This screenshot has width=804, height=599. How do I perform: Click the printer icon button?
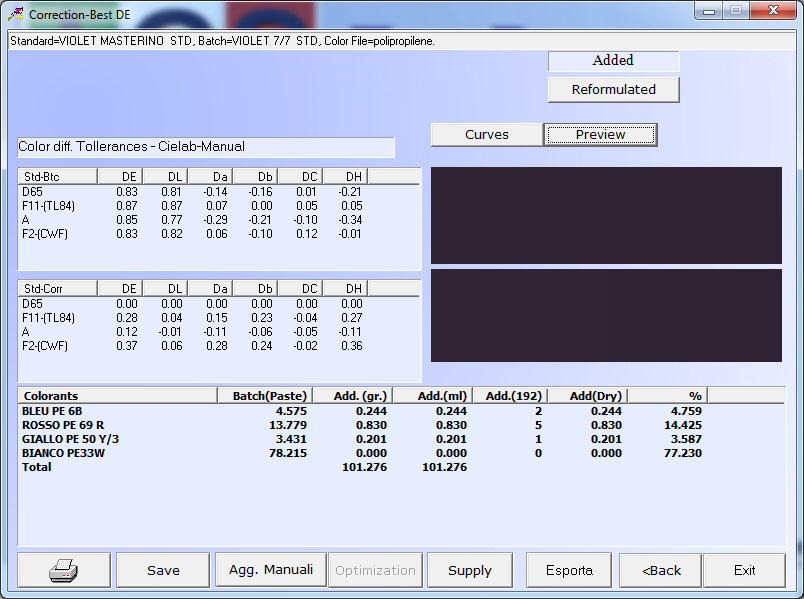coord(64,570)
